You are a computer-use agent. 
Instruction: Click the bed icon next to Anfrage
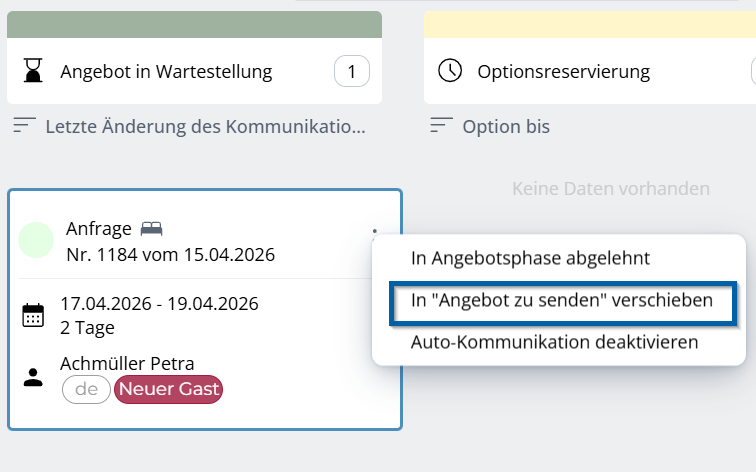click(x=152, y=229)
